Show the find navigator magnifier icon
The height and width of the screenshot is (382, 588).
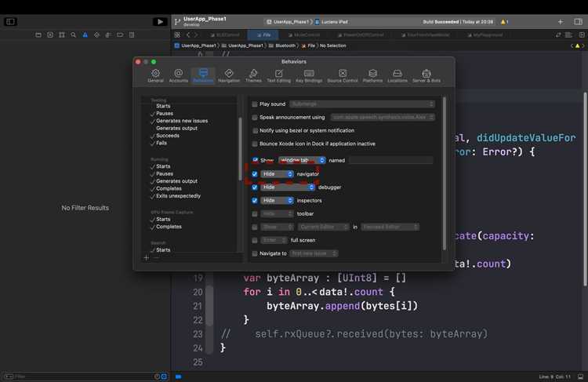(x=74, y=35)
